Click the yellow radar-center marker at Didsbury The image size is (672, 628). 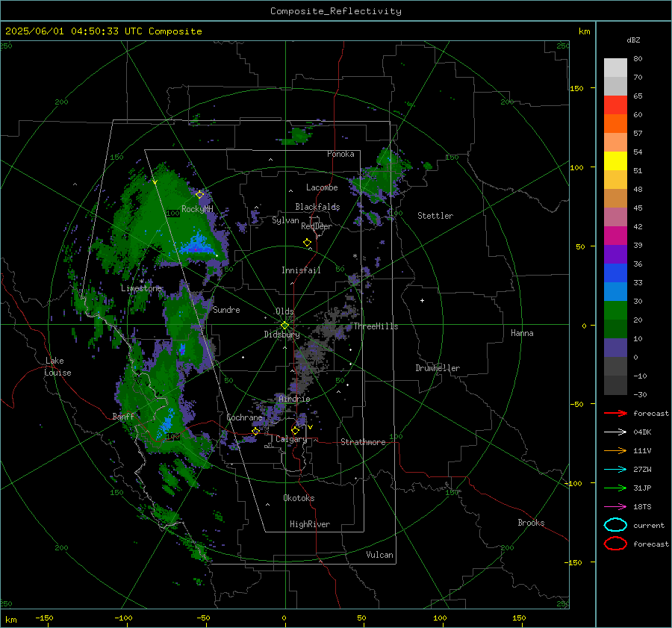(x=284, y=326)
